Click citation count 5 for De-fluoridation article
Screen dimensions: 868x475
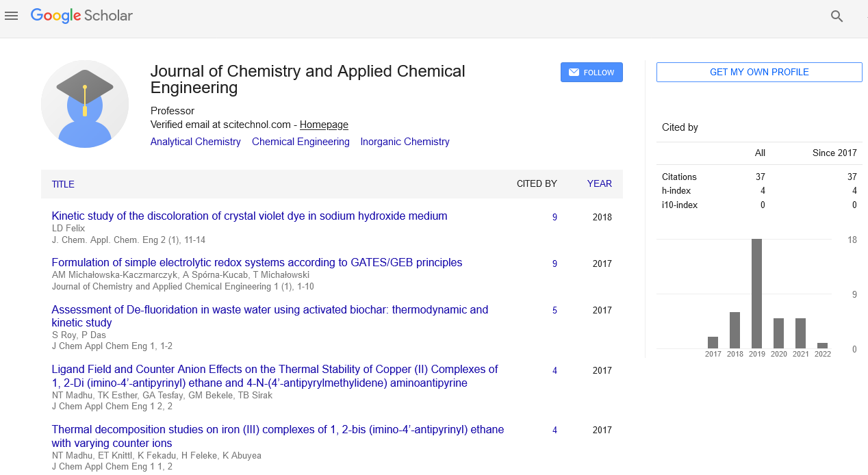[x=554, y=310]
